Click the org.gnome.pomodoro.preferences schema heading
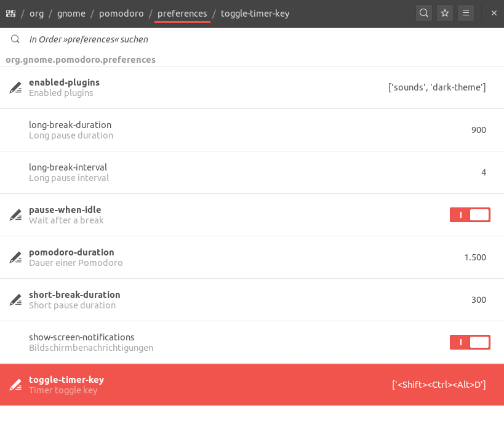This screenshot has height=421, width=504. click(x=81, y=60)
